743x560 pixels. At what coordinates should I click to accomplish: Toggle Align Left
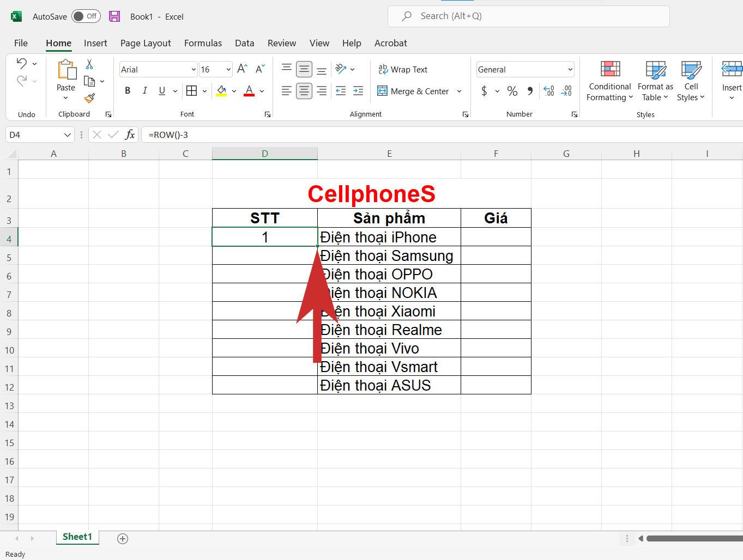click(x=287, y=91)
